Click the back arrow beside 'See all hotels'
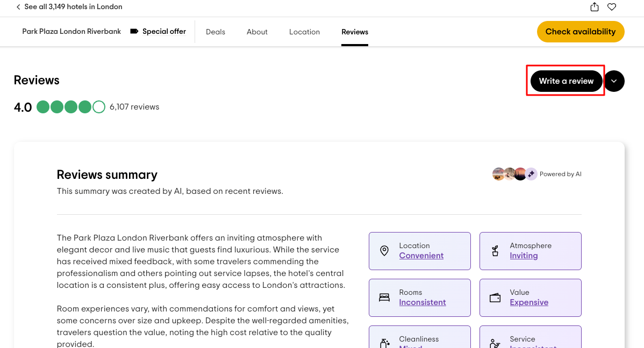 (18, 7)
